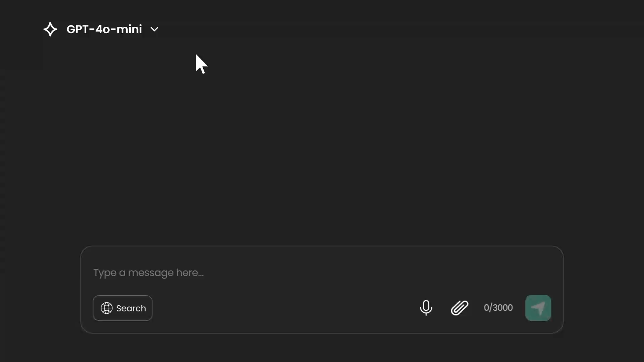Send the message with the green button
Image resolution: width=644 pixels, height=362 pixels.
point(538,308)
